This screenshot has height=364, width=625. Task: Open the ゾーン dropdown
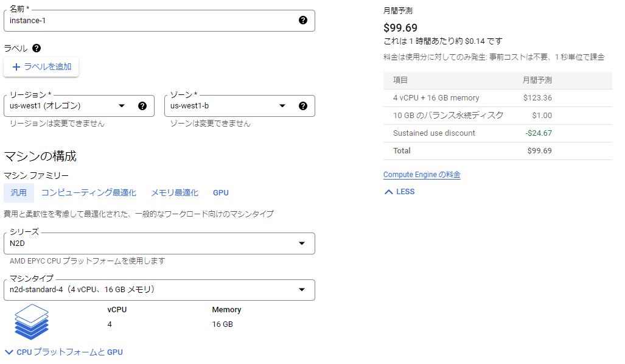pos(282,105)
